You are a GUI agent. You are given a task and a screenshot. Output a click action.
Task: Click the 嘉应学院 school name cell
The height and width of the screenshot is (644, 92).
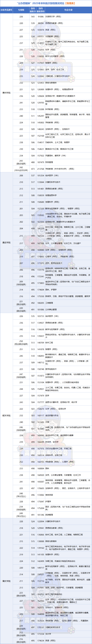click(6, 242)
